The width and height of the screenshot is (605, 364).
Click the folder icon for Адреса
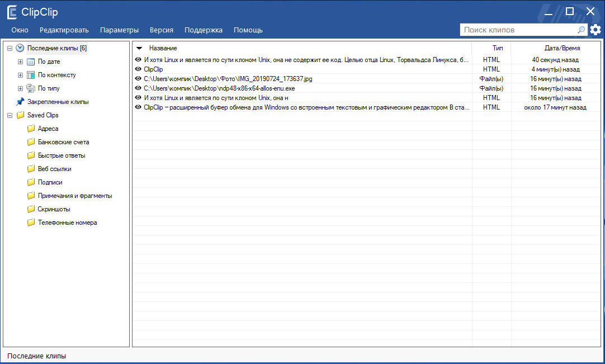pos(31,129)
